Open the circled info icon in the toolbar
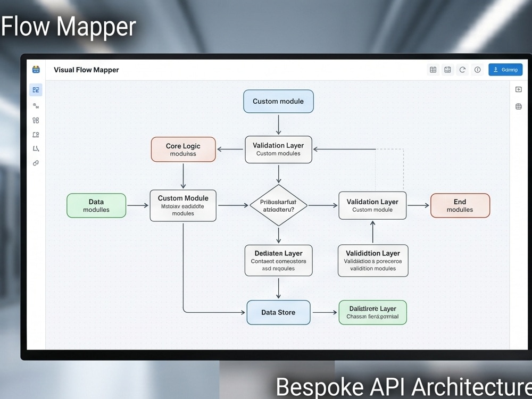Viewport: 532px width, 399px height. (477, 70)
